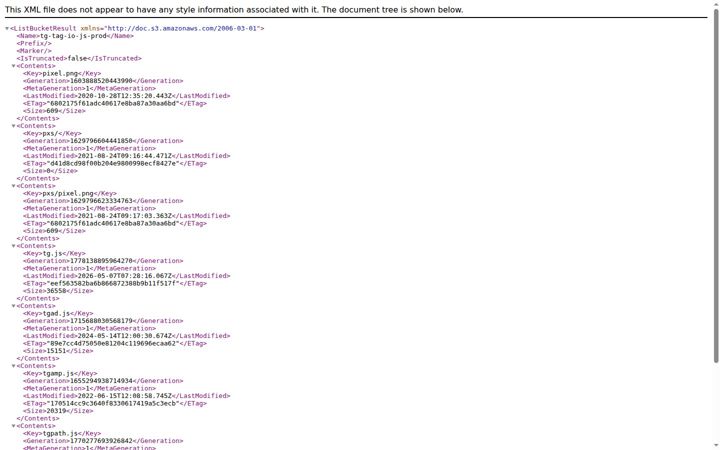Click the Size 0 value
The image size is (720, 450).
pyautogui.click(x=48, y=171)
